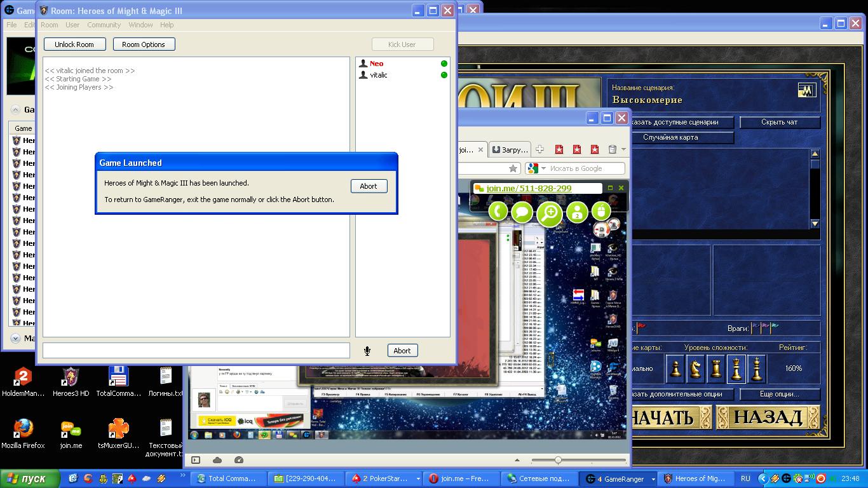The width and height of the screenshot is (868, 488).
Task: Click the Room Options button
Action: (144, 44)
